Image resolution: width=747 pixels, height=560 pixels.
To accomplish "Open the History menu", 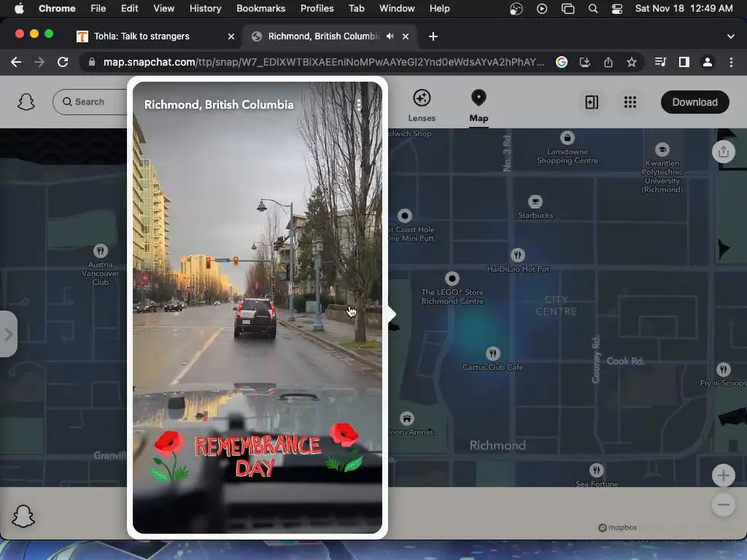I will point(205,8).
